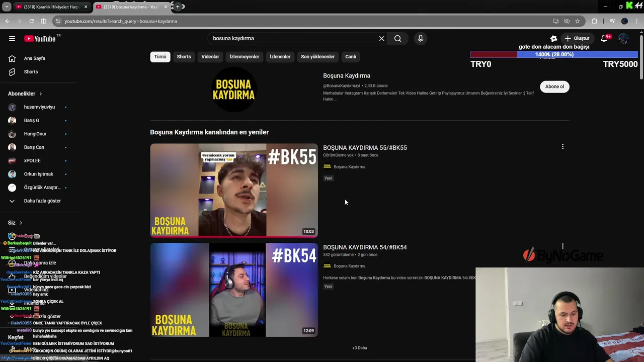
Task: Select the Tümü filter chip
Action: pyautogui.click(x=160, y=57)
